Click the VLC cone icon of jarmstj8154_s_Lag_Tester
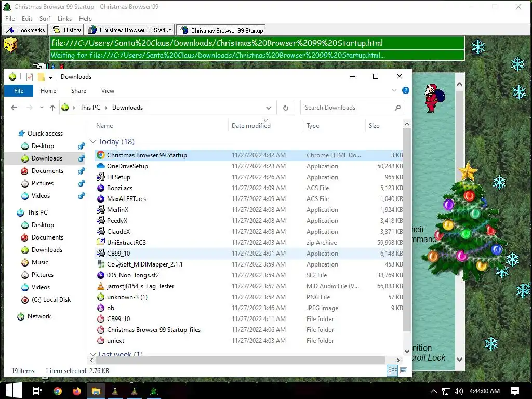 (x=100, y=286)
